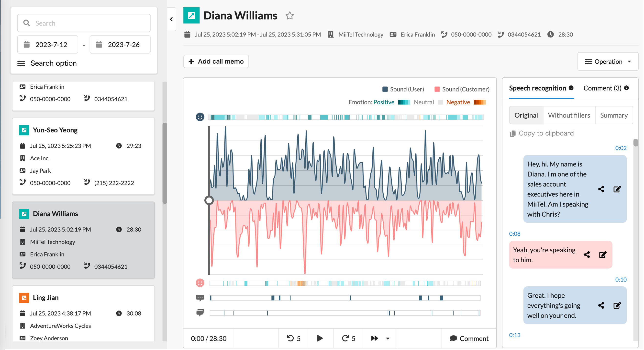Play the call recording
The image size is (644, 350).
point(320,338)
